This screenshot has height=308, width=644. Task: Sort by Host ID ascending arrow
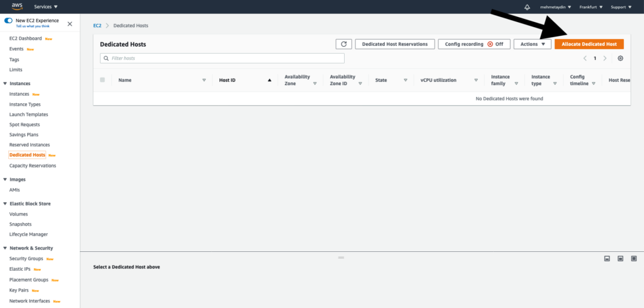[x=269, y=80]
